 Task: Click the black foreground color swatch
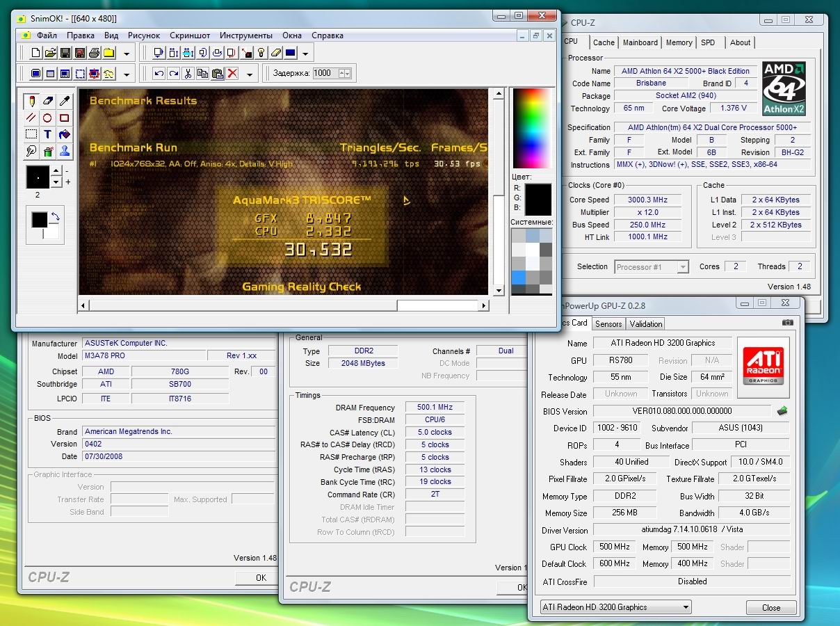(39, 220)
